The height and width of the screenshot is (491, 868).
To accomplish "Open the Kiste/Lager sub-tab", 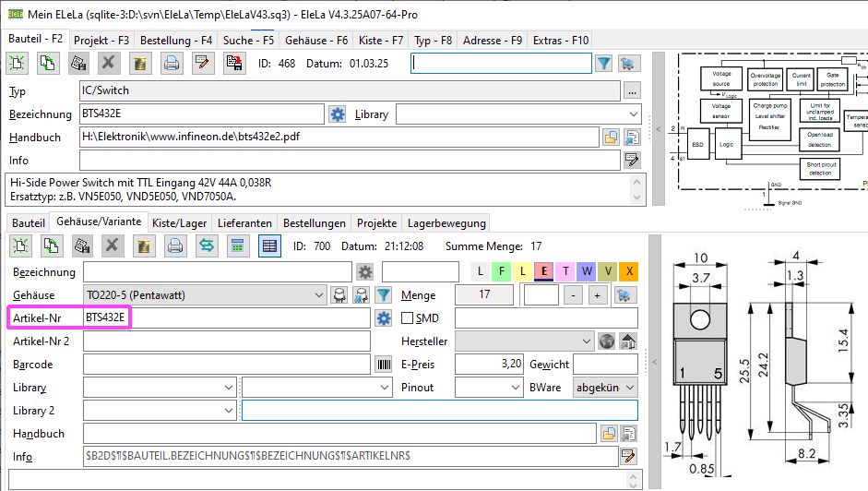I will pos(179,223).
